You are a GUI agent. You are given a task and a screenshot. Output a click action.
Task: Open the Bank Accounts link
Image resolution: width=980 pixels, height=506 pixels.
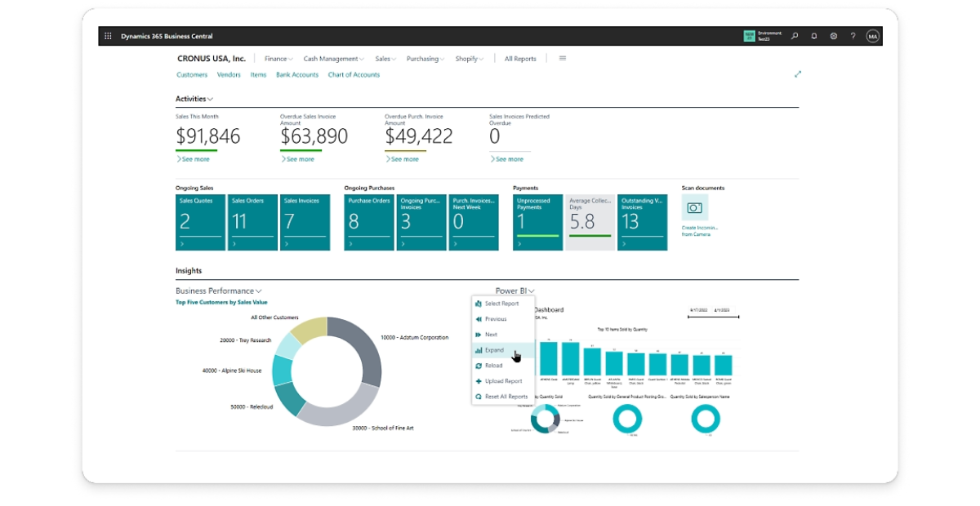click(x=297, y=74)
